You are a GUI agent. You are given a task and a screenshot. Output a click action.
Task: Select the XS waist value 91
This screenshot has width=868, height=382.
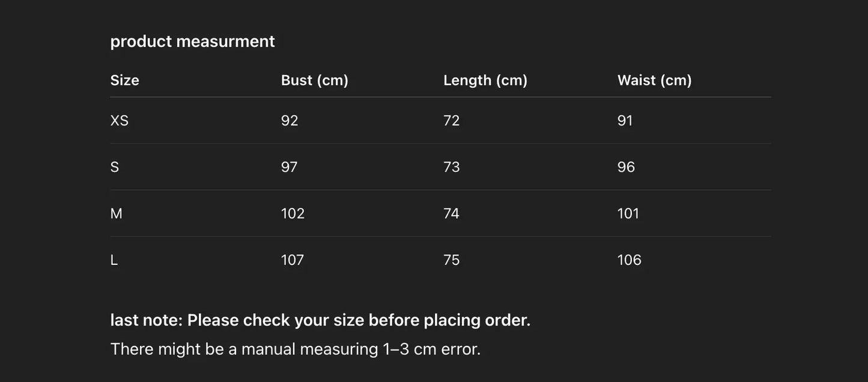(625, 121)
